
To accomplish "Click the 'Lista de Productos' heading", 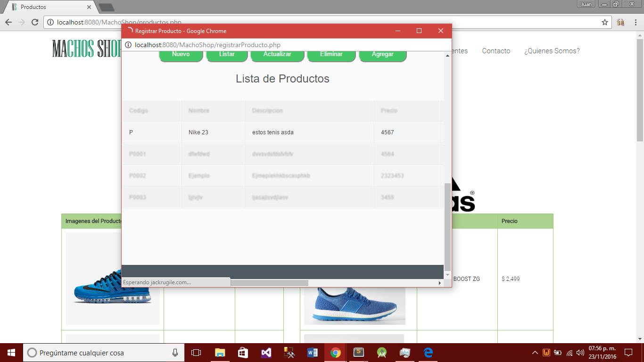I will pos(282,79).
